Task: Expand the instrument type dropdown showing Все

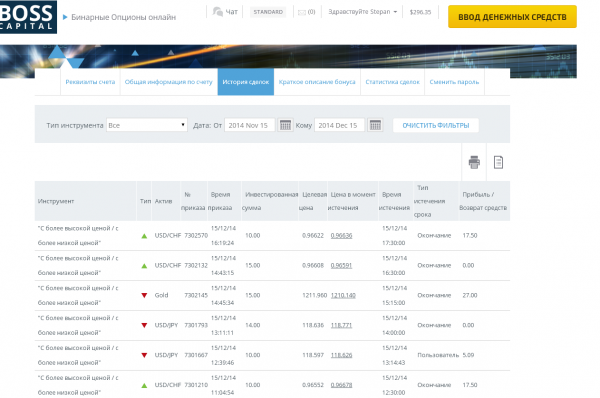Action: coord(147,125)
